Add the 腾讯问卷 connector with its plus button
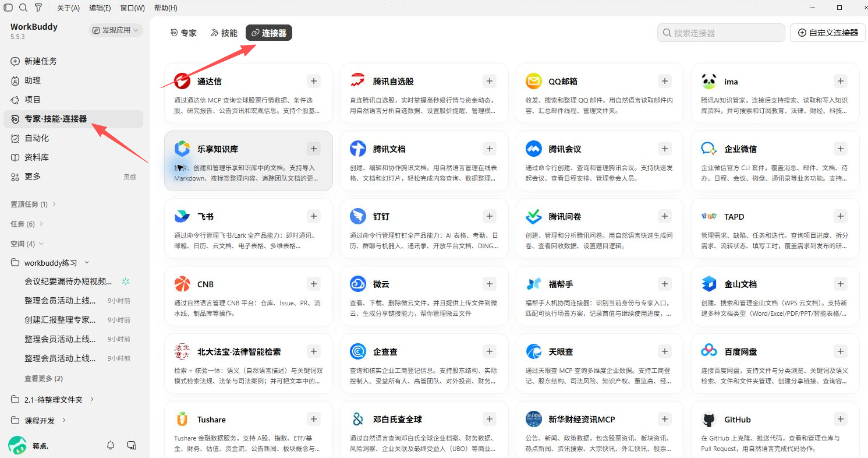The width and height of the screenshot is (868, 458). pos(665,216)
